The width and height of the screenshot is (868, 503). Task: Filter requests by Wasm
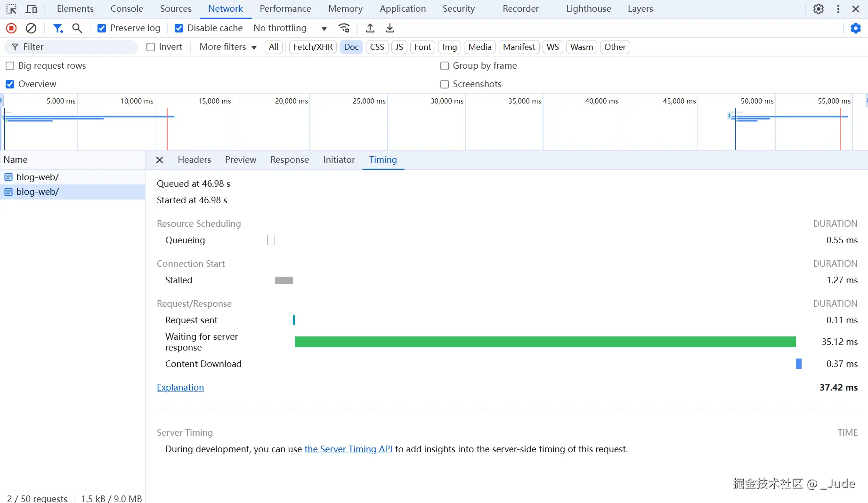(x=582, y=47)
